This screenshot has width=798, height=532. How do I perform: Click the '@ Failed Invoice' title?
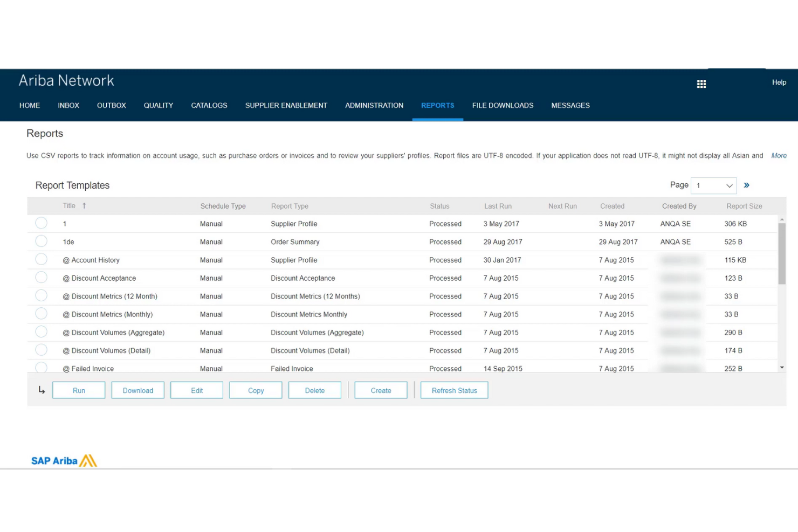pyautogui.click(x=88, y=369)
